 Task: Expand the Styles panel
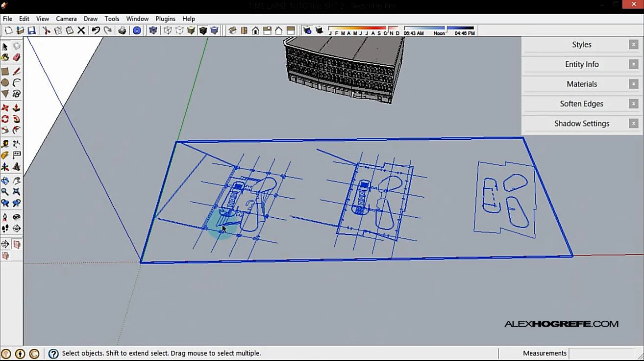pos(582,45)
